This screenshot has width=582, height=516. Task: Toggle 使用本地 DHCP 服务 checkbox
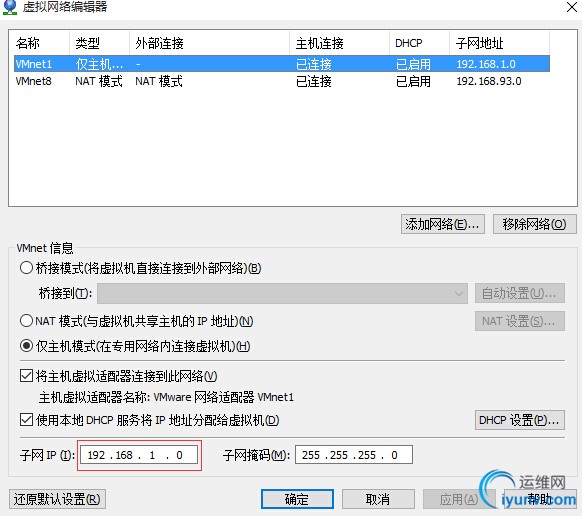click(26, 420)
